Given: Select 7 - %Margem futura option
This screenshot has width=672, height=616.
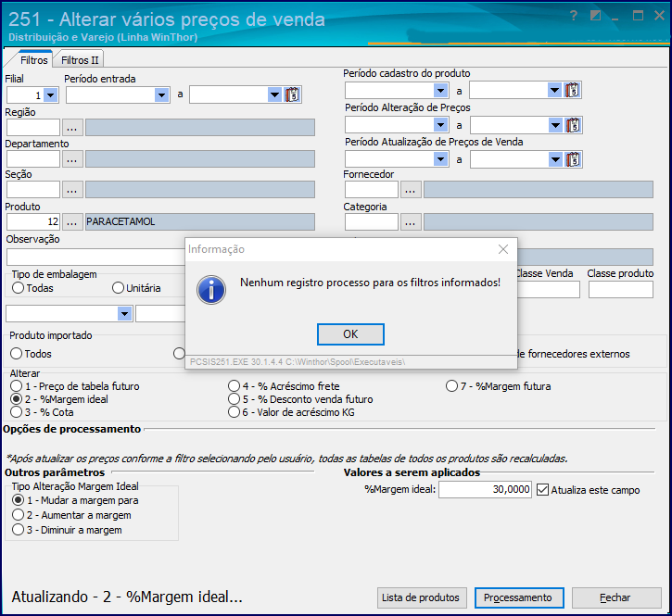Looking at the screenshot, I should 451,386.
